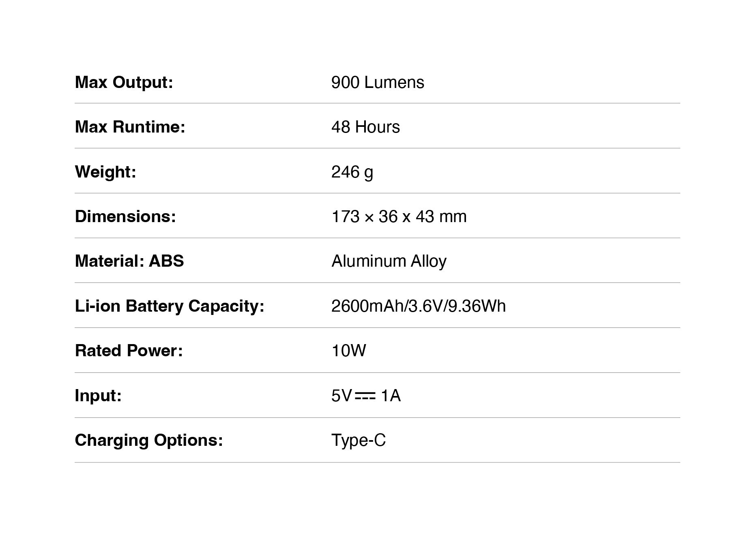Select the Type-C value
The image size is (756, 537).
pyautogui.click(x=359, y=441)
